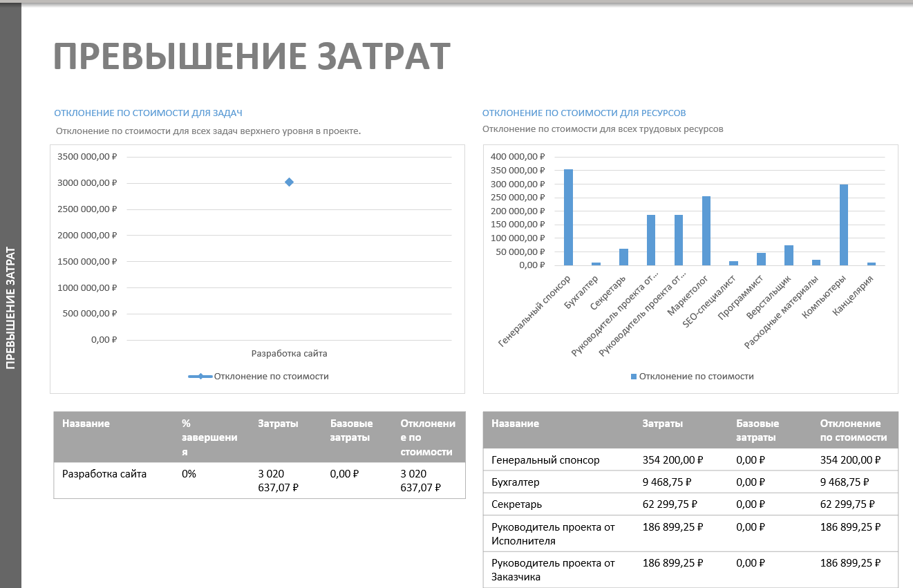Click Затраты header in resources table
This screenshot has height=588, width=913.
point(663,424)
